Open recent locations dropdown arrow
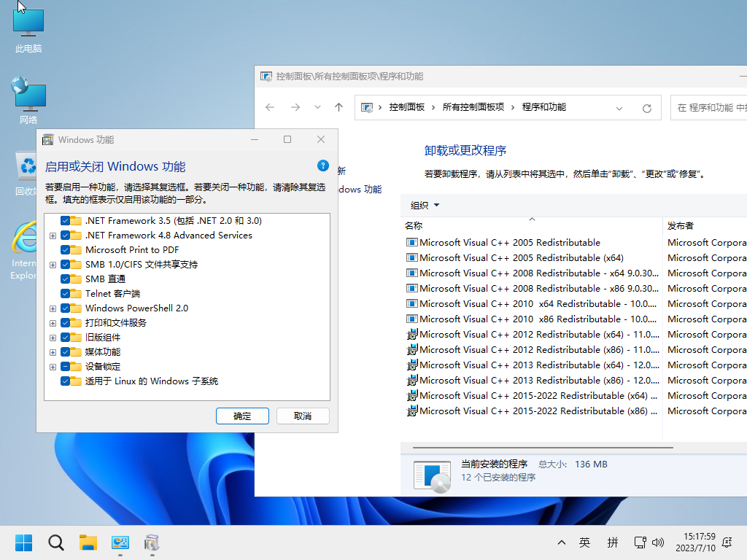This screenshot has width=747, height=560. pyautogui.click(x=317, y=108)
